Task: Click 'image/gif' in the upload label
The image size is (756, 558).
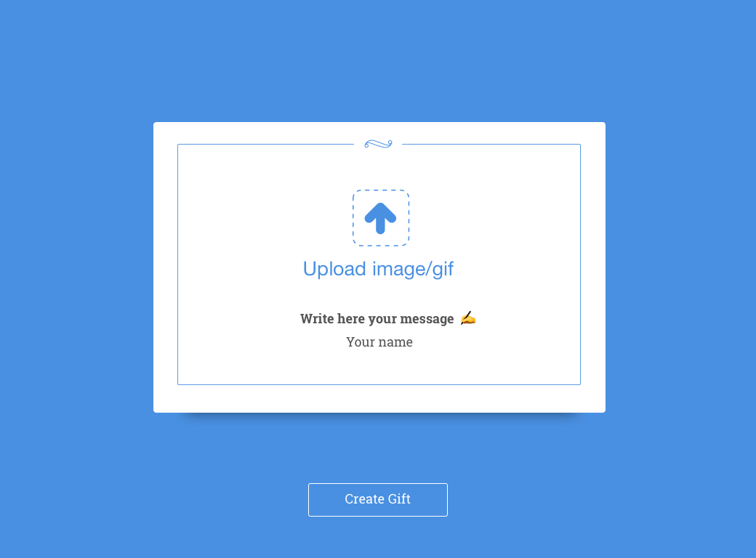Action: [x=413, y=269]
